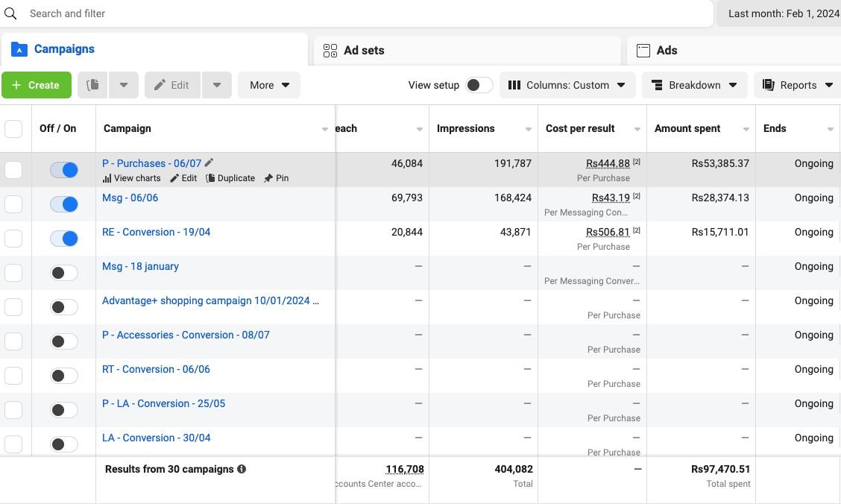Tick the select-all campaigns checkbox
841x504 pixels.
click(x=13, y=129)
